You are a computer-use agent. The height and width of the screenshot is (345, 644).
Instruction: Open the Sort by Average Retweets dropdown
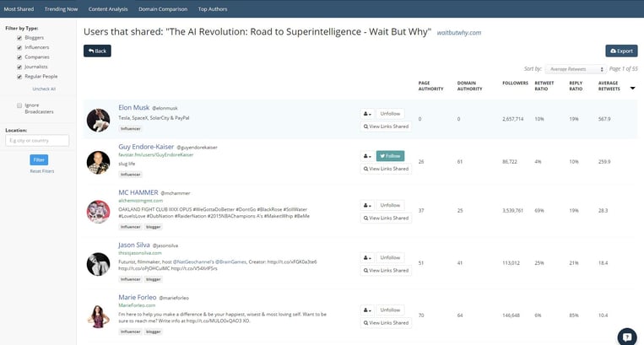pyautogui.click(x=576, y=69)
